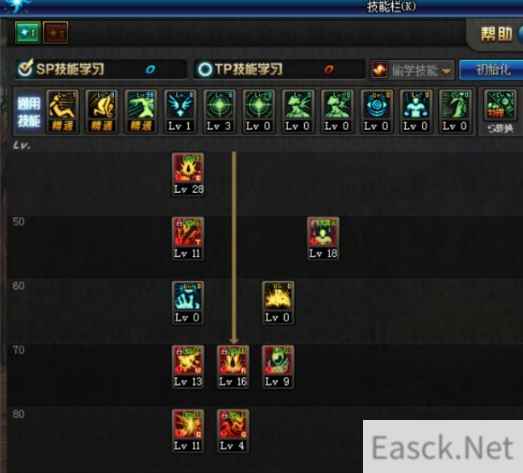Switch to the common skills tab
Image resolution: width=523 pixels, height=473 pixels.
(x=29, y=112)
